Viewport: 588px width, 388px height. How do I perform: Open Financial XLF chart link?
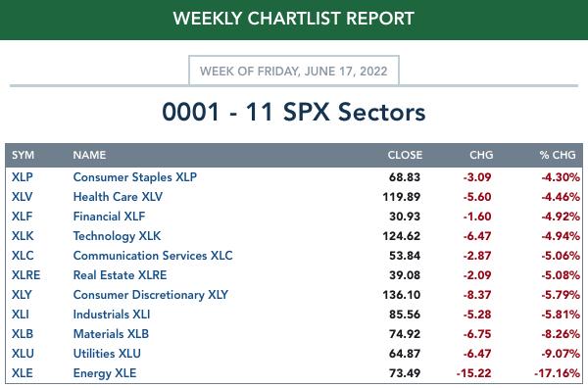pyautogui.click(x=109, y=217)
